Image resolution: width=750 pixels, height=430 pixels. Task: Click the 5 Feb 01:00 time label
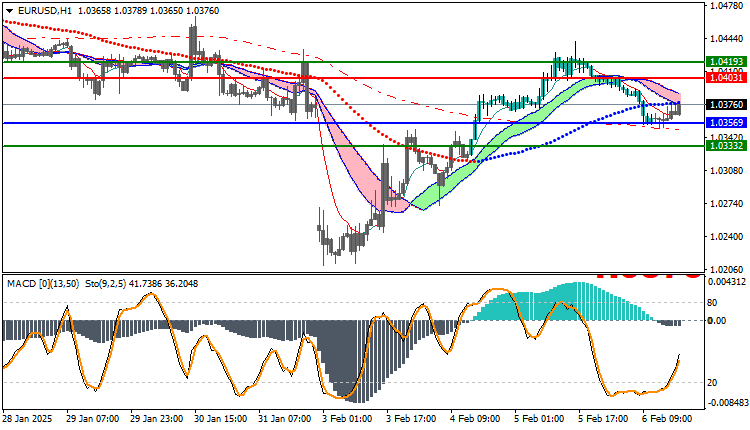point(540,419)
